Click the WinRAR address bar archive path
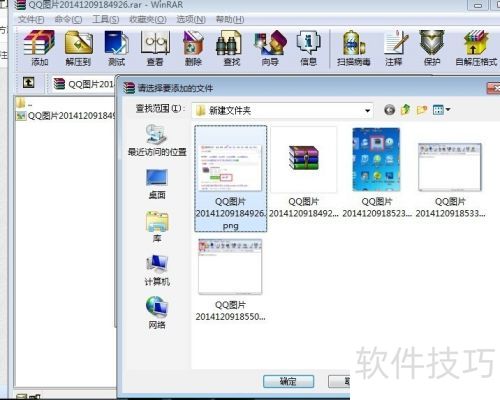The image size is (500, 400). (83, 84)
